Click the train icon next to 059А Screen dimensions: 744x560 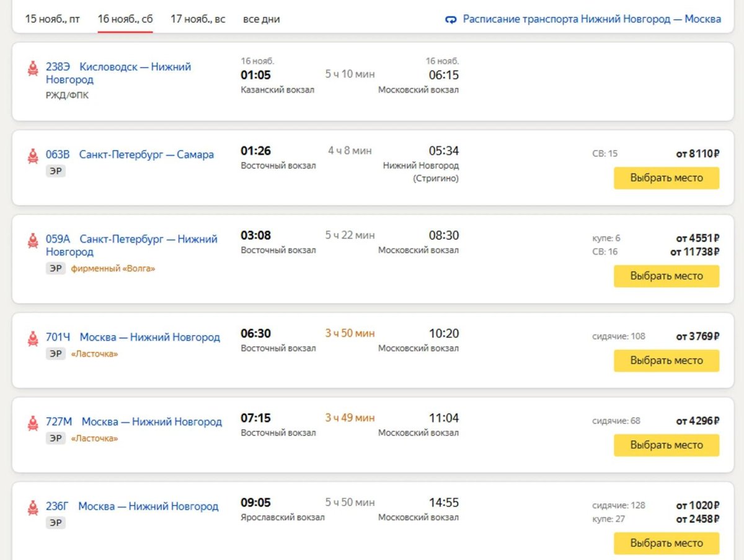33,240
